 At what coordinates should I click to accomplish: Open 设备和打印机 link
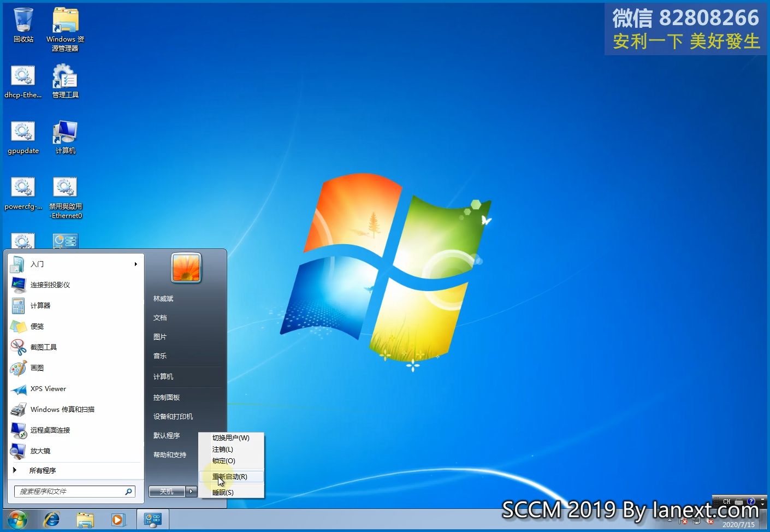click(x=173, y=417)
